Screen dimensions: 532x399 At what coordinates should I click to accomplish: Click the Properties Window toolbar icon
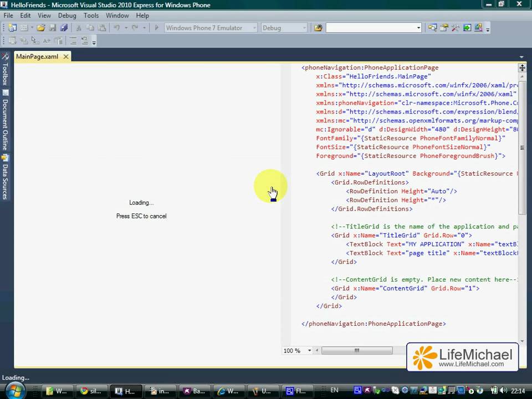click(x=444, y=28)
